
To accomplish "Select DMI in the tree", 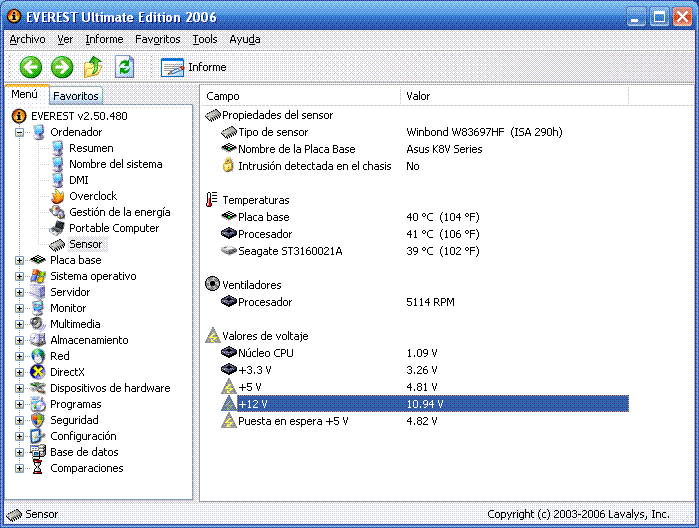I will click(x=79, y=180).
